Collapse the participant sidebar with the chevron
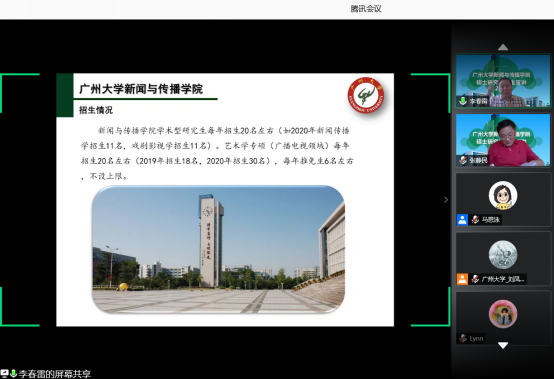The width and height of the screenshot is (554, 379). click(446, 200)
